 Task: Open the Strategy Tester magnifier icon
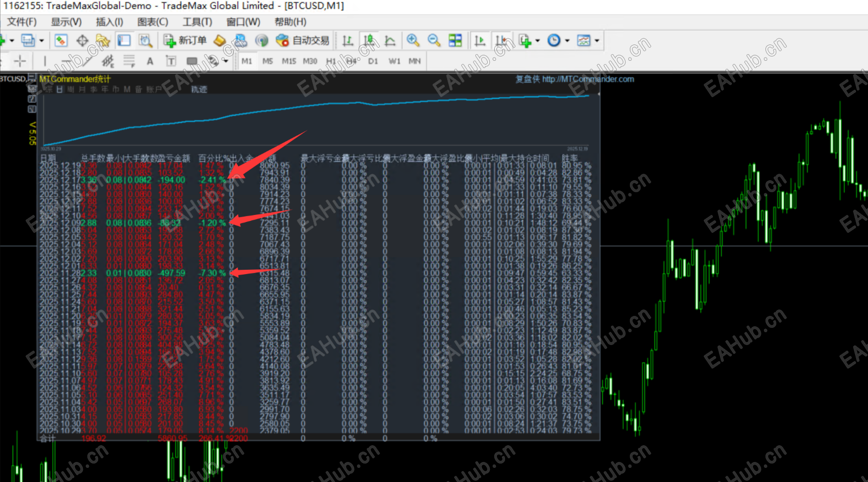point(145,41)
